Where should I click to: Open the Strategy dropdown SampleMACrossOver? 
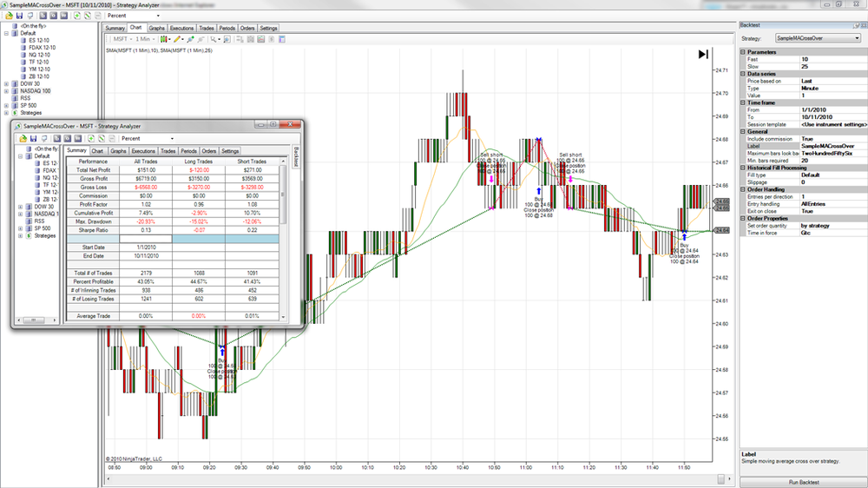[x=818, y=38]
